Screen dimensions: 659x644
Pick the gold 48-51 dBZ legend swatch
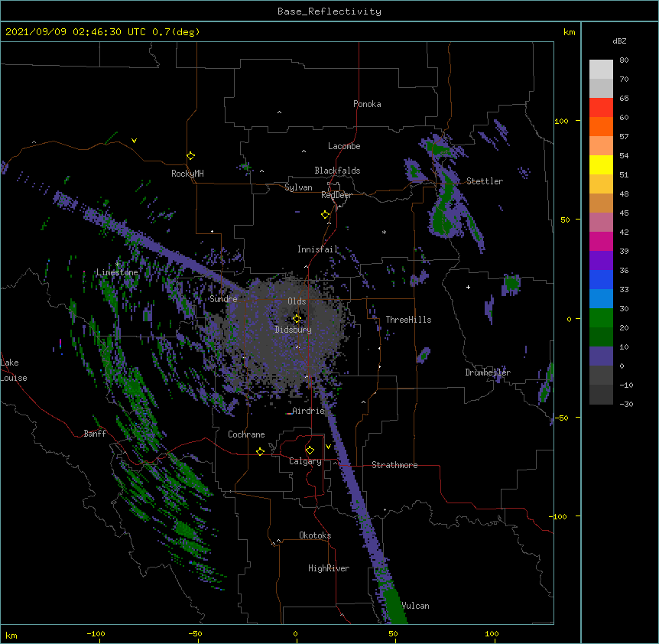601,184
